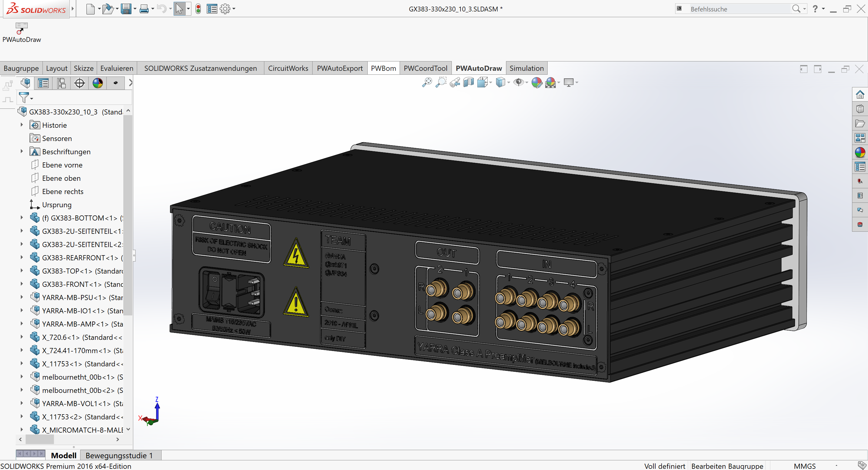Switch to the Baugruppe tab
The width and height of the screenshot is (868, 470).
click(x=21, y=68)
